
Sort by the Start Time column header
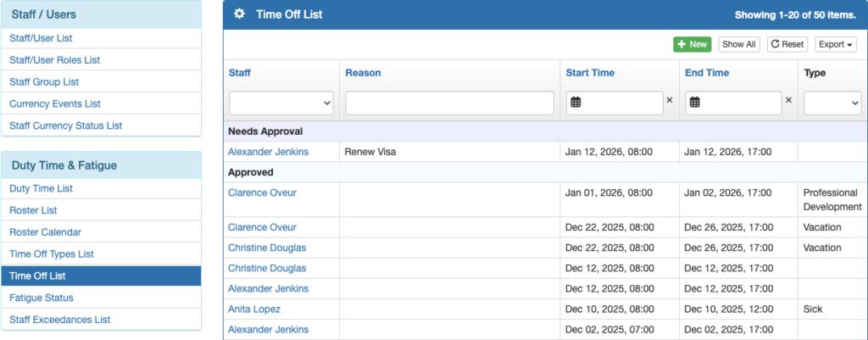[x=590, y=73]
